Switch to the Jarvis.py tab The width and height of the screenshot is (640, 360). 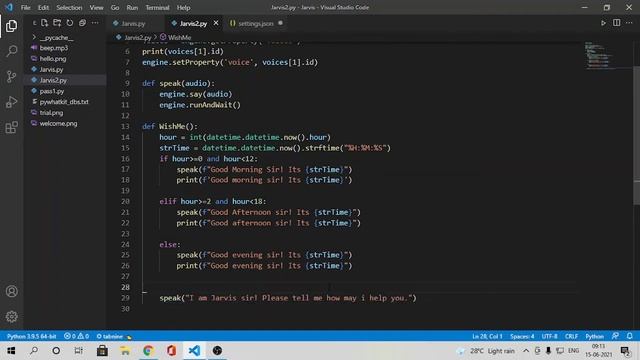click(133, 24)
